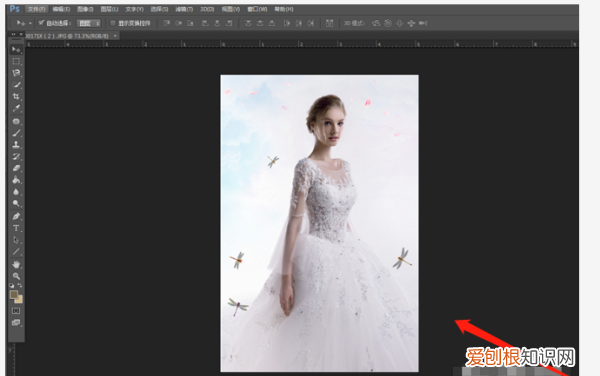Open the 3D(D) menu
Screen dimensions: 600x376
tap(207, 9)
